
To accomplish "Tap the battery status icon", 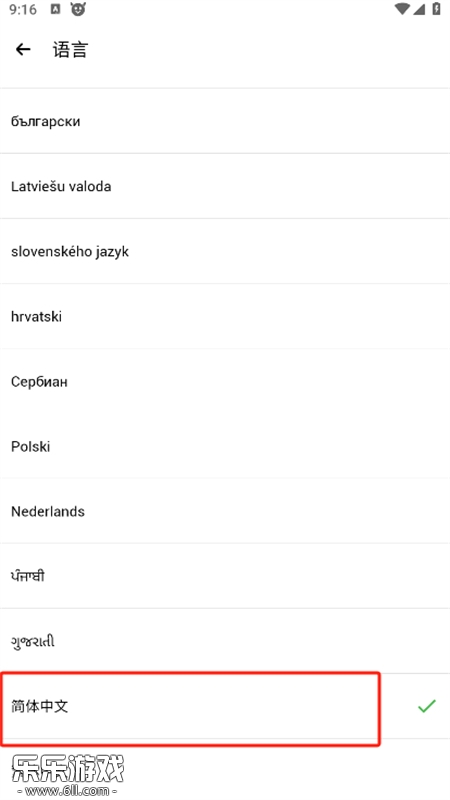I will click(436, 9).
